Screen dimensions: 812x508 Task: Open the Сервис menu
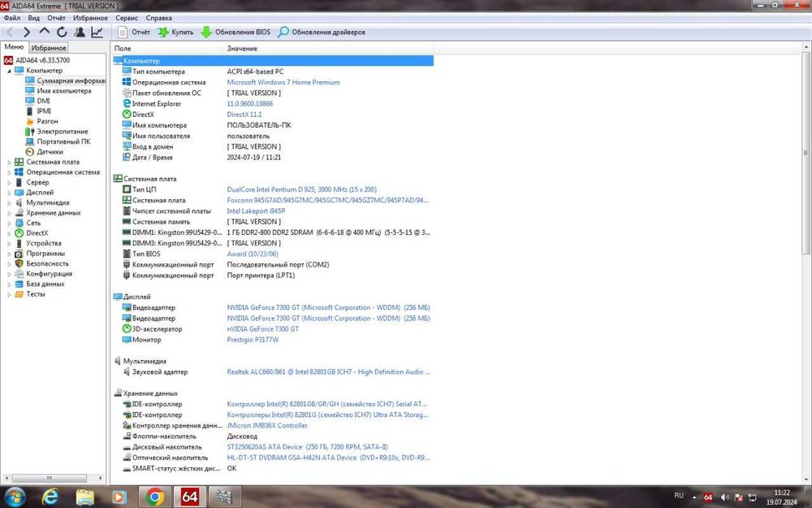[127, 18]
